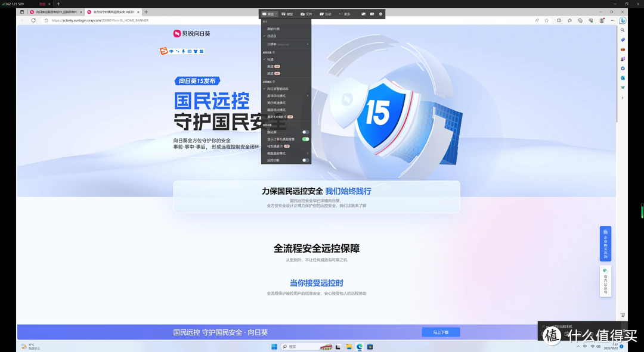Click the Edge sidebar Outlook icon
This screenshot has height=352, width=644.
pyautogui.click(x=623, y=78)
